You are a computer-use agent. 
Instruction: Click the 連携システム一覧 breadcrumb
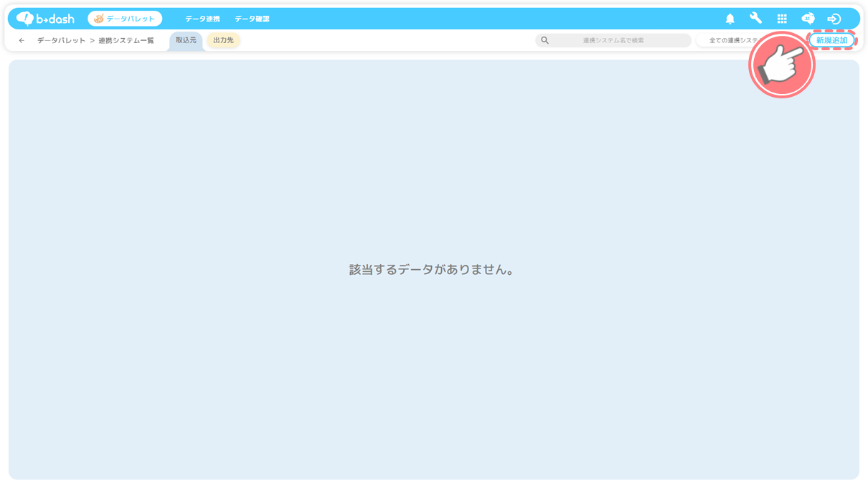click(x=126, y=41)
